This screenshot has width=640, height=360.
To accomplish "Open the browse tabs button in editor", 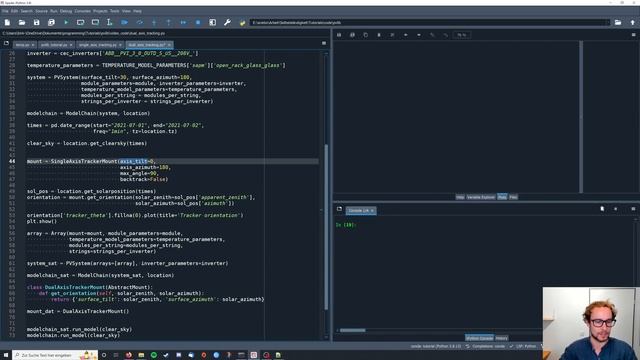I will (6, 43).
